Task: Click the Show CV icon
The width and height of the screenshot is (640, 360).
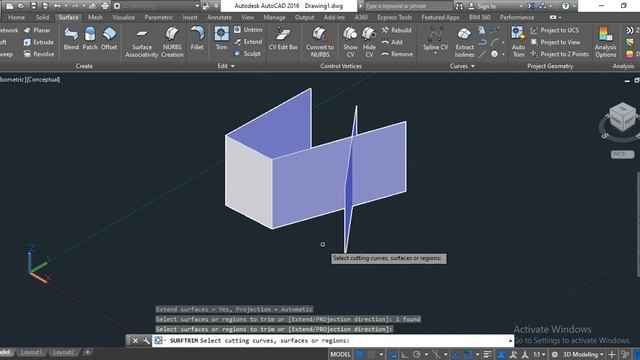Action: pos(350,42)
